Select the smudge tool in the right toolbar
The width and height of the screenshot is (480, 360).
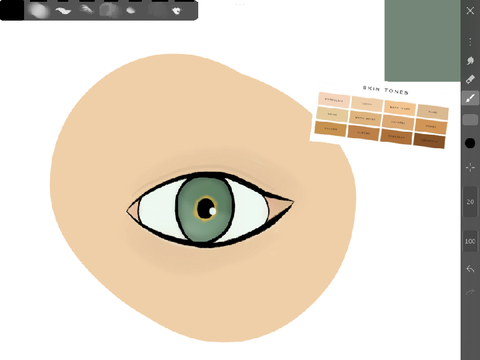click(x=470, y=60)
